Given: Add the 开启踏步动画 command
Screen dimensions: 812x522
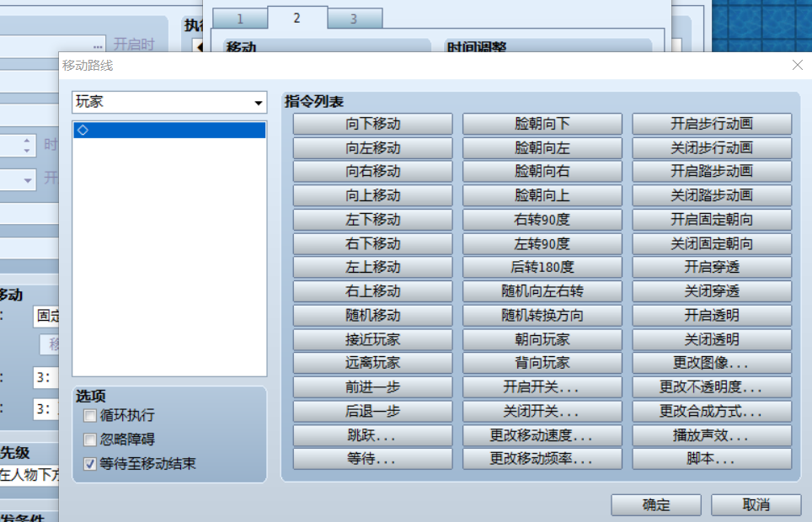Looking at the screenshot, I should [712, 172].
